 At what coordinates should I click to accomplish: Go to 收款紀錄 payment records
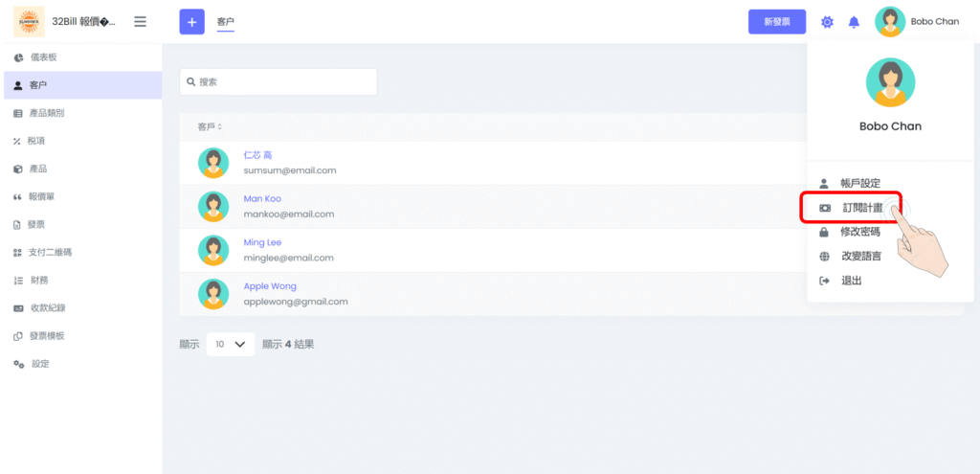(x=48, y=307)
